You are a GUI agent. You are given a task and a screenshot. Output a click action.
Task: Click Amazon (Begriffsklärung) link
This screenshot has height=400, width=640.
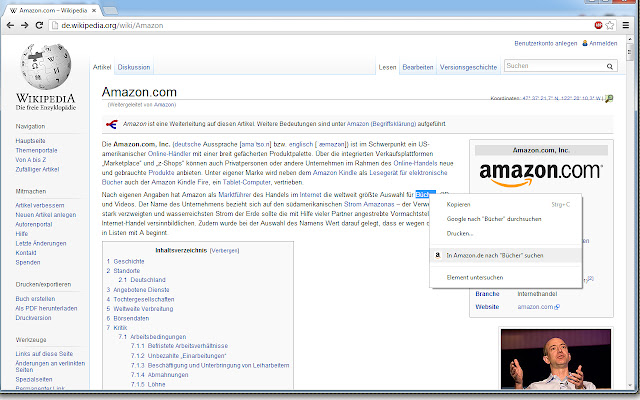381,124
